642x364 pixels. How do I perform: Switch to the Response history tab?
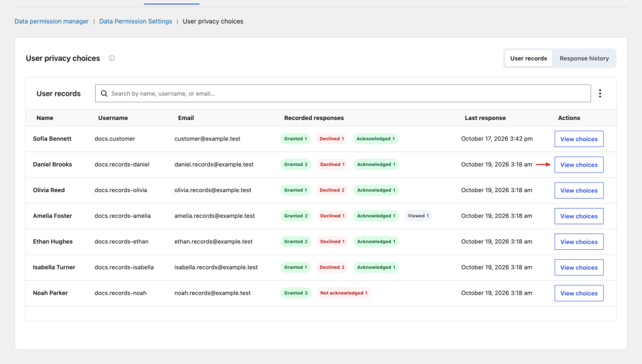click(584, 58)
